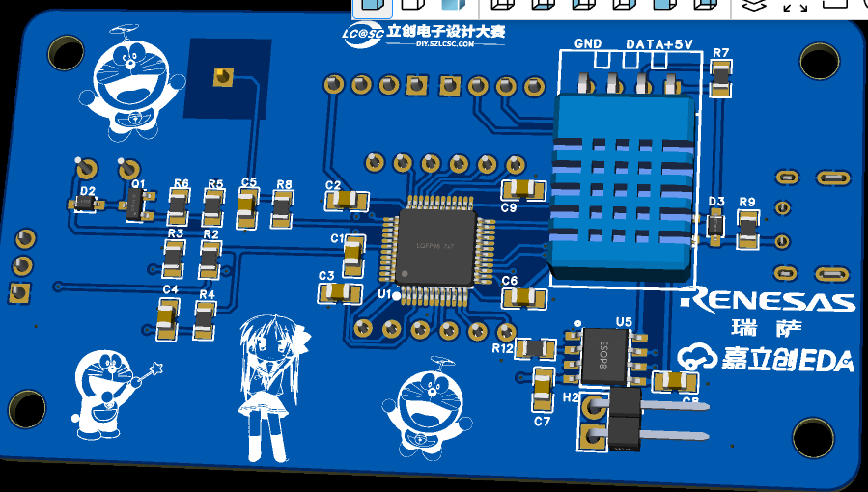Click the anime girl silkscreen graphic
This screenshot has height=492, width=868.
(x=273, y=388)
